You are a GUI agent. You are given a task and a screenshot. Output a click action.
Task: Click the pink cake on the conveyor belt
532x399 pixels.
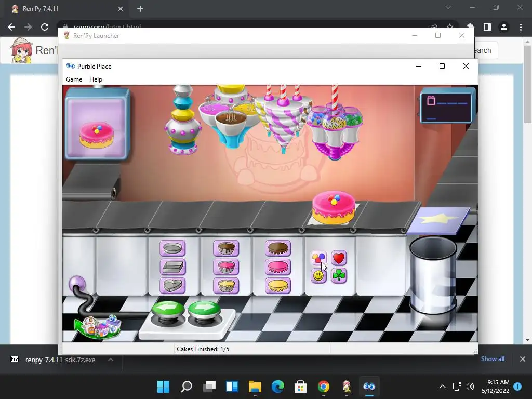coord(334,208)
